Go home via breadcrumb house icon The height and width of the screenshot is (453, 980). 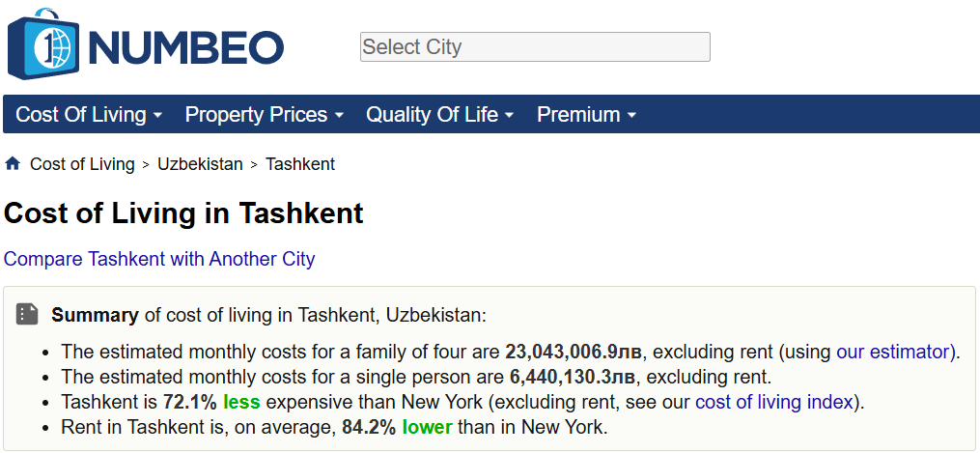point(13,163)
